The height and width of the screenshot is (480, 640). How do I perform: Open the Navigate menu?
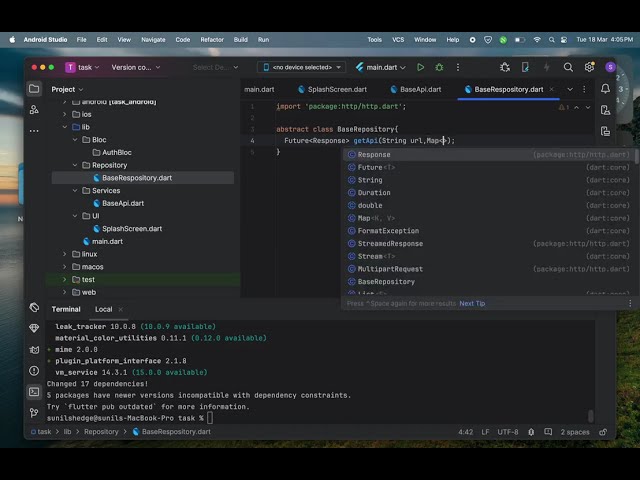click(153, 40)
